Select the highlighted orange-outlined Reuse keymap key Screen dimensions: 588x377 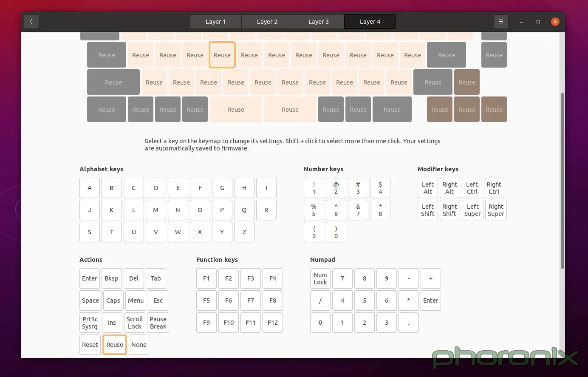point(222,55)
